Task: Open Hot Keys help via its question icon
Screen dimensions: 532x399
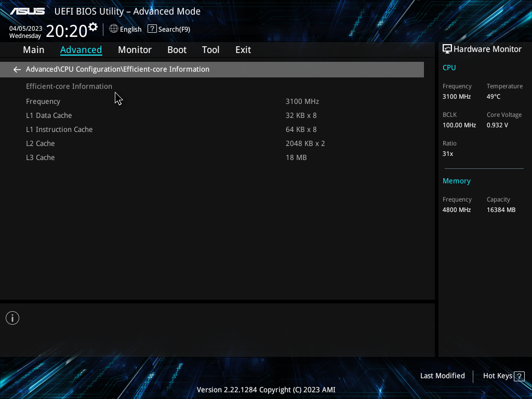Action: click(x=520, y=376)
